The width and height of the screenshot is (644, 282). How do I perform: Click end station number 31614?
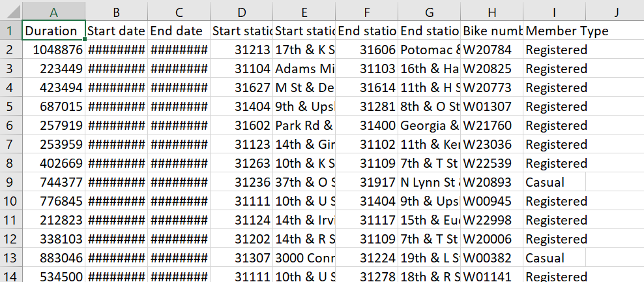pyautogui.click(x=367, y=87)
